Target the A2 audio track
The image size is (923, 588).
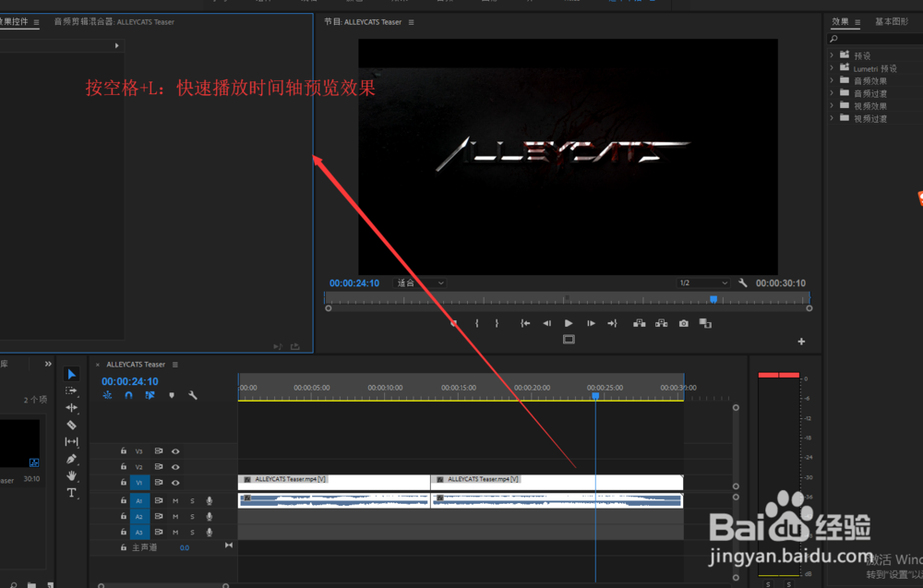pos(139,517)
